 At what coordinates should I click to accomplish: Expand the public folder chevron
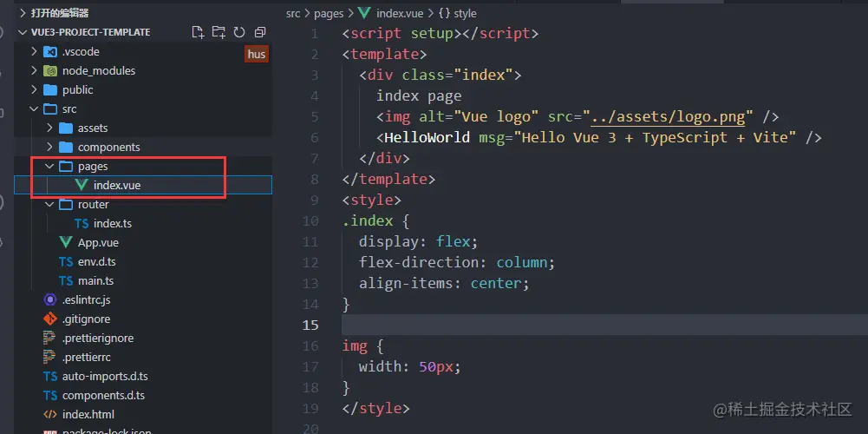point(35,89)
